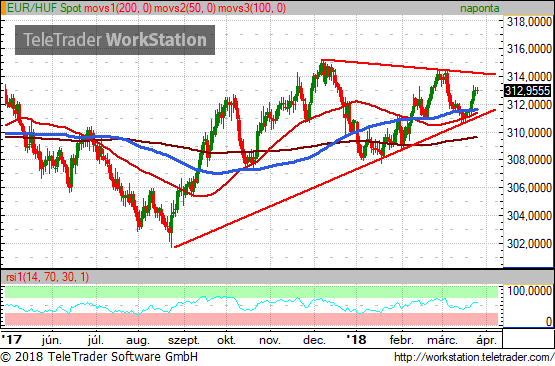Image resolution: width=555 pixels, height=366 pixels.
Task: Click the 314,0000 price axis label
Action: [529, 76]
